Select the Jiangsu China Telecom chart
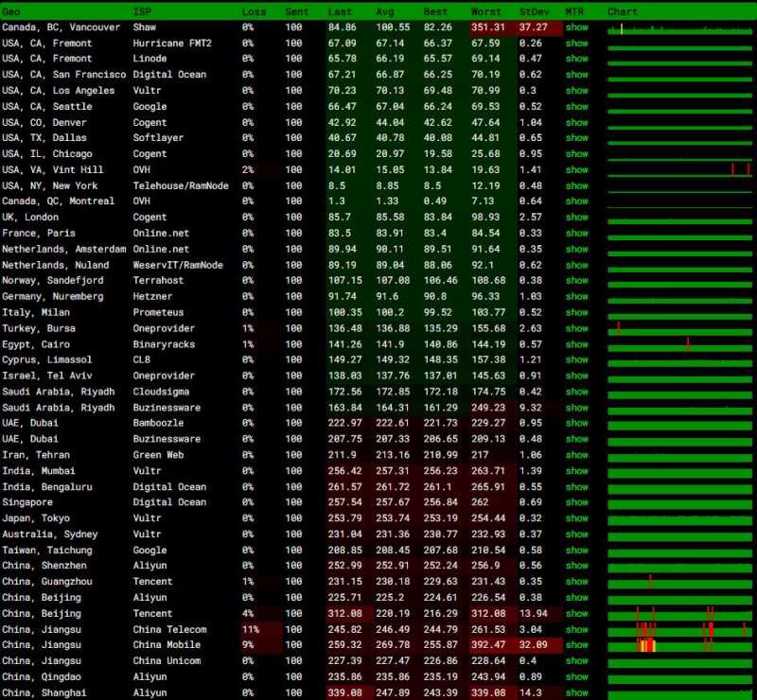The image size is (757, 700). click(x=679, y=630)
